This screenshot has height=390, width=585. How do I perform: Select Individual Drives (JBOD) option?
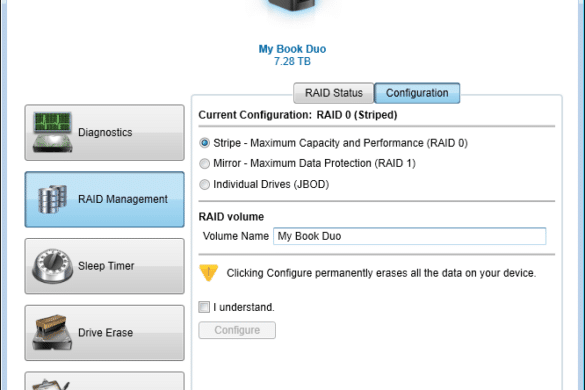[204, 184]
